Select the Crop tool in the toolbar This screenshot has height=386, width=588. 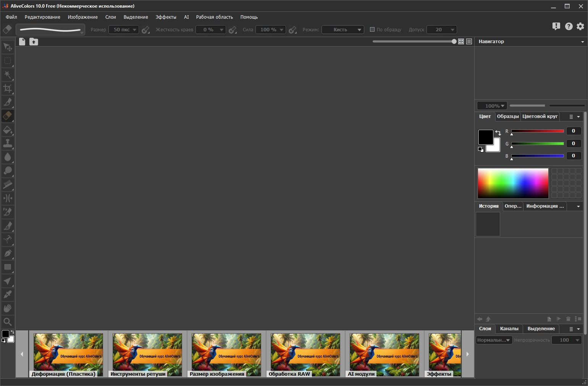pos(7,89)
